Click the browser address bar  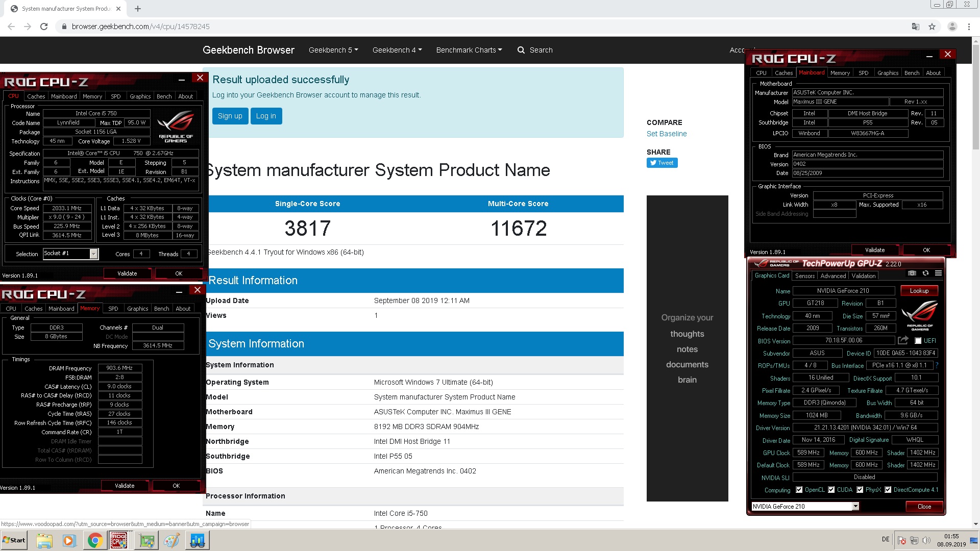[480, 27]
